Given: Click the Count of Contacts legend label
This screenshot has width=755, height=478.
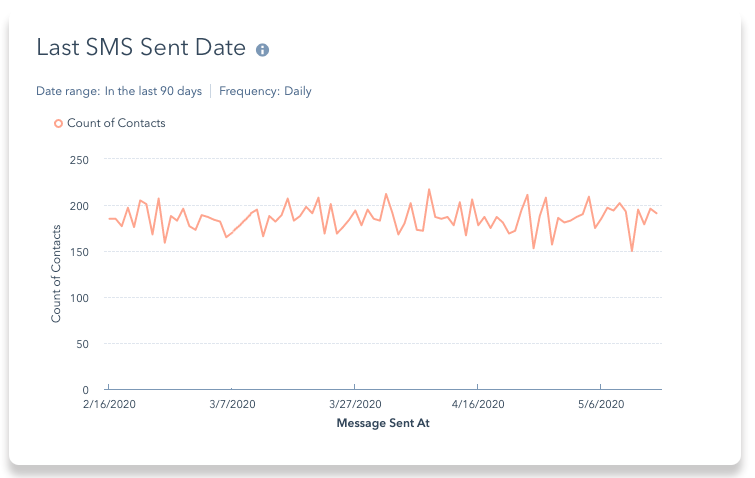Looking at the screenshot, I should [x=116, y=123].
